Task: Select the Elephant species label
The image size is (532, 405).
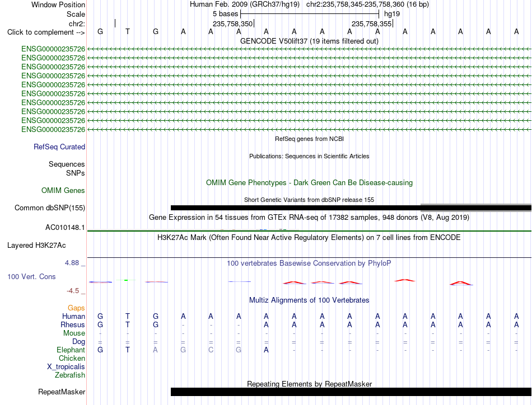Action: pyautogui.click(x=71, y=350)
